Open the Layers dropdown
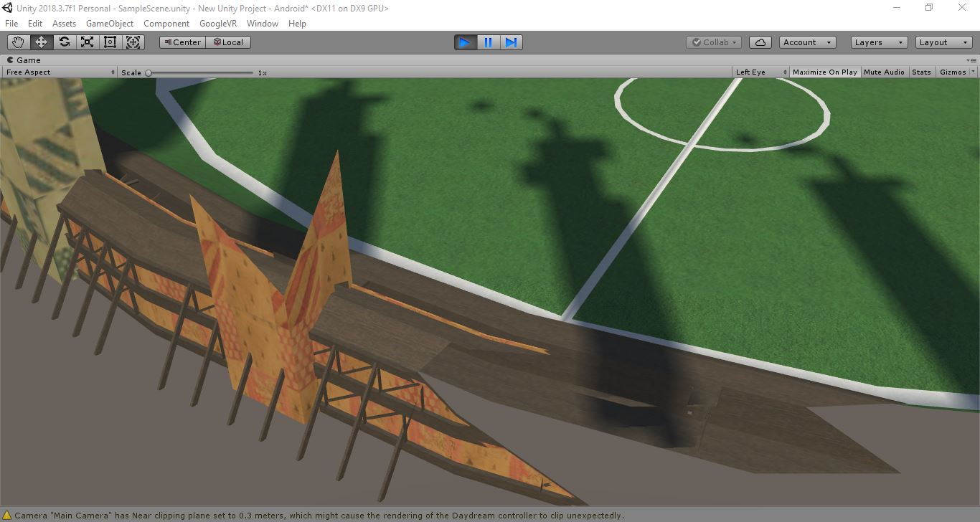Screen dimensions: 980x522 [879, 42]
